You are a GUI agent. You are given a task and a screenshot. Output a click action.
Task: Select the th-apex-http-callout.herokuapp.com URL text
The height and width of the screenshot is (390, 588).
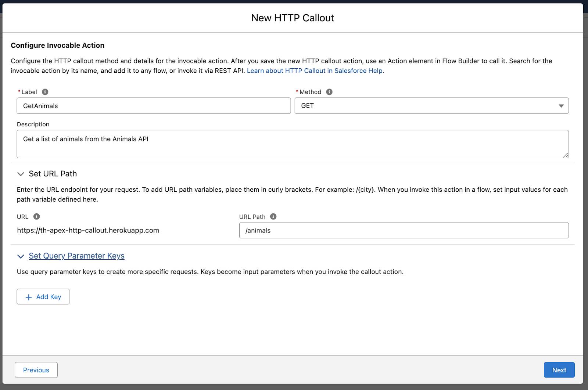pyautogui.click(x=88, y=230)
